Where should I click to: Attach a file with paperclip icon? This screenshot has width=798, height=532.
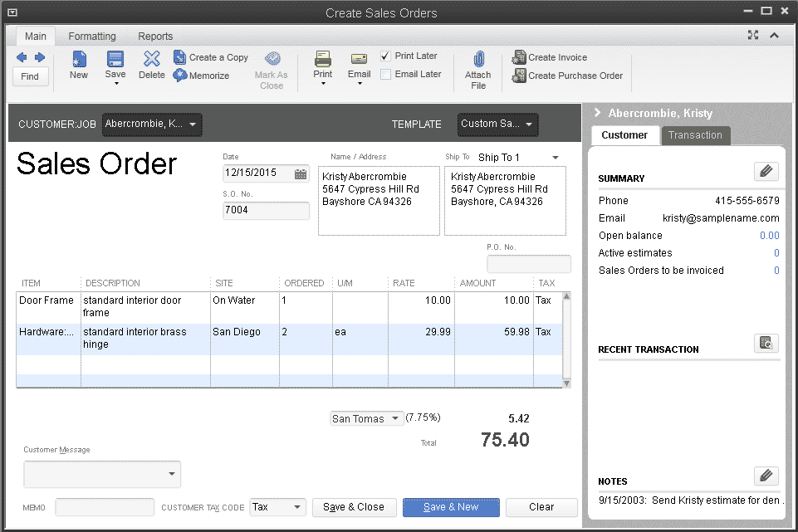point(478,59)
